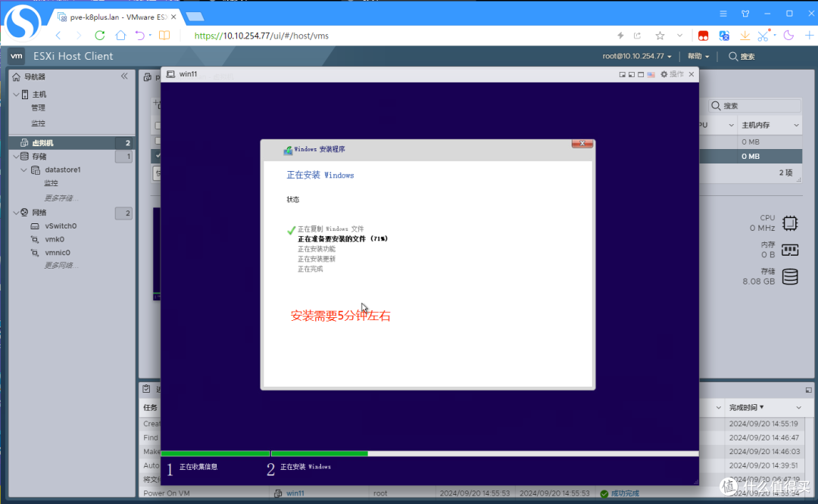Image resolution: width=818 pixels, height=504 pixels.
Task: Click the lightning speed-mode icon
Action: click(620, 36)
